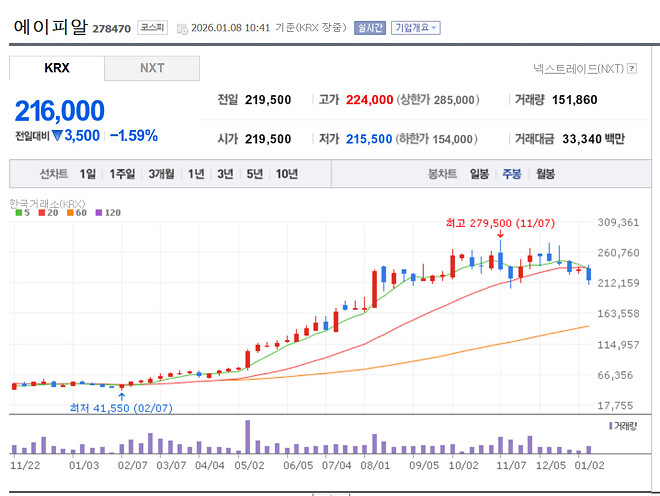The width and height of the screenshot is (660, 496).
Task: Open the 기업개요 dropdown
Action: tap(415, 28)
